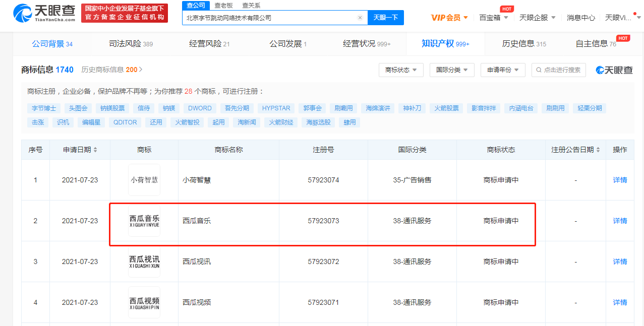The width and height of the screenshot is (644, 326).
Task: Open the 国际分类 filter dropdown
Action: coord(452,70)
